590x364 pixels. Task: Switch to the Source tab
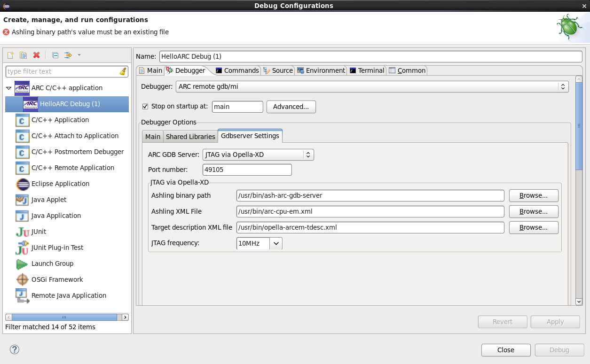[x=278, y=70]
